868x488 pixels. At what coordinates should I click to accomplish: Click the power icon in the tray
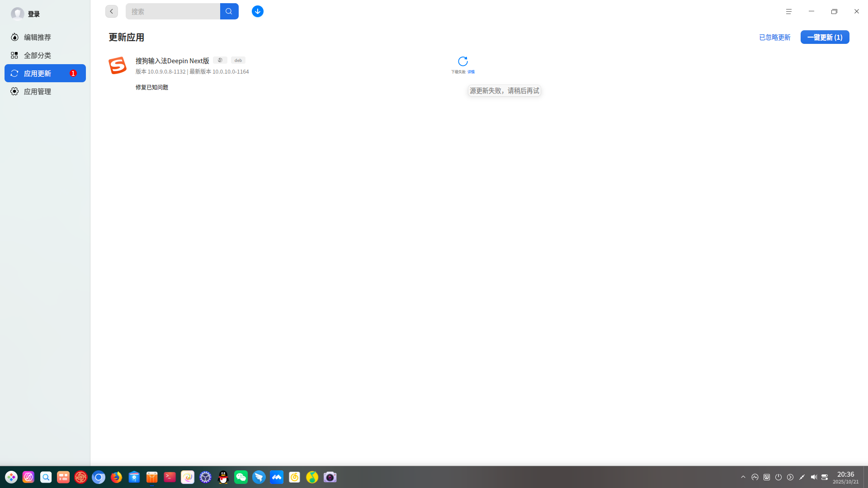pyautogui.click(x=778, y=477)
